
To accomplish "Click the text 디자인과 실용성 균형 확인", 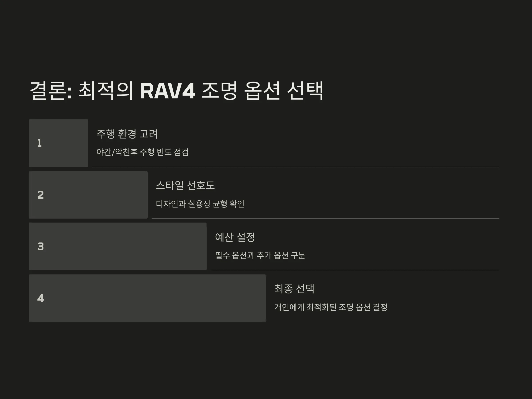I will [200, 204].
